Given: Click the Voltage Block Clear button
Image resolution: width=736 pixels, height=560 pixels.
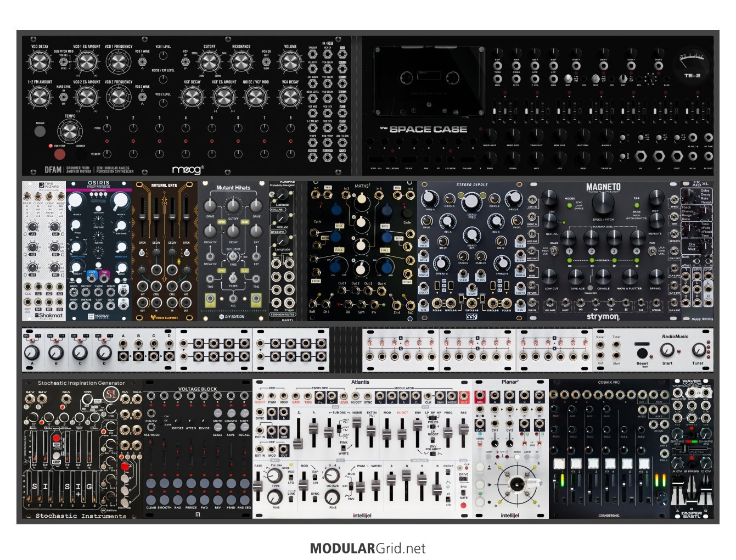Looking at the screenshot, I should coord(151,499).
